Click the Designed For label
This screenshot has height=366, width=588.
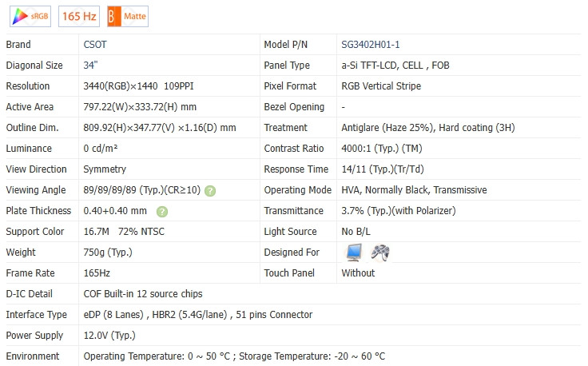pyautogui.click(x=292, y=253)
